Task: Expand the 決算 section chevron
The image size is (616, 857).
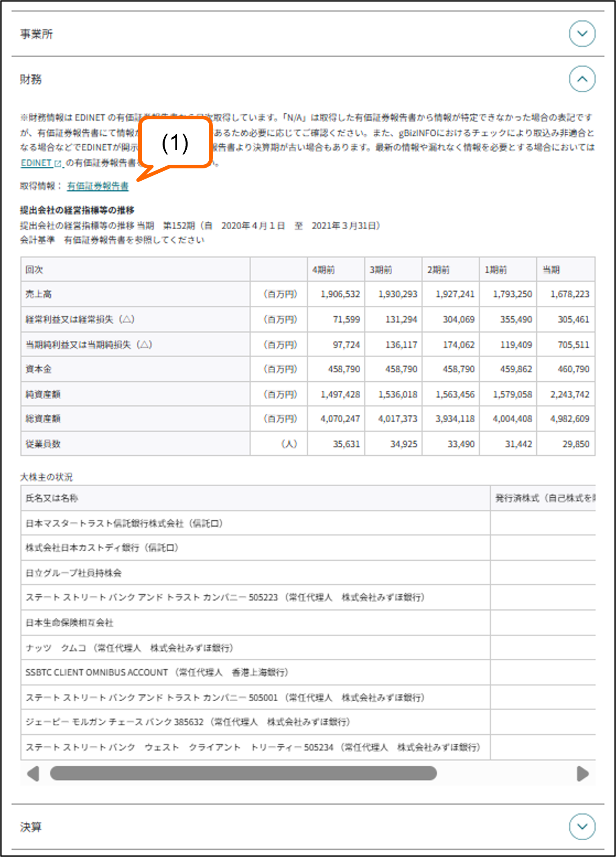Action: (582, 826)
